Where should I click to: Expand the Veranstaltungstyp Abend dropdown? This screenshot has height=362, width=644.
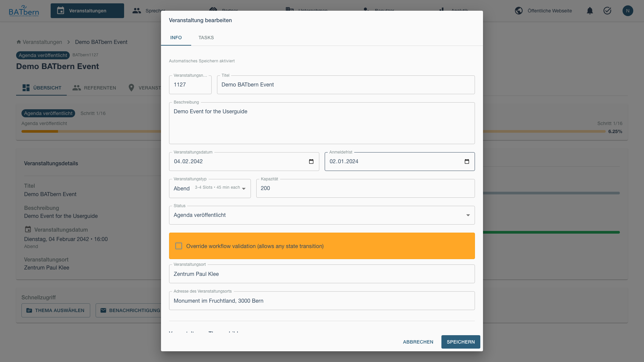pos(210,188)
